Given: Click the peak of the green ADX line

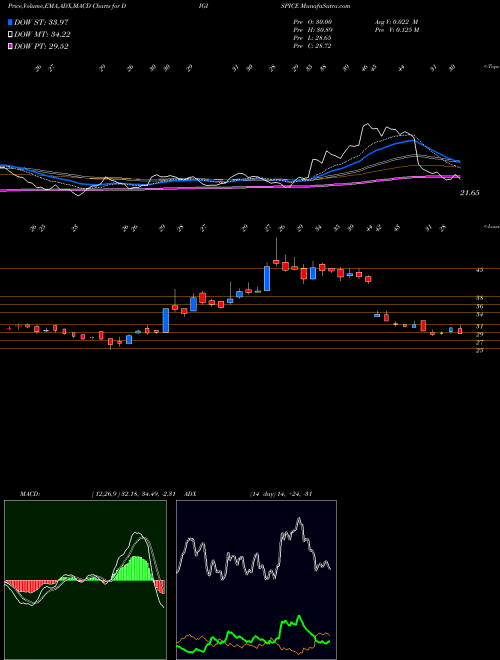Looking at the screenshot, I should (x=299, y=616).
